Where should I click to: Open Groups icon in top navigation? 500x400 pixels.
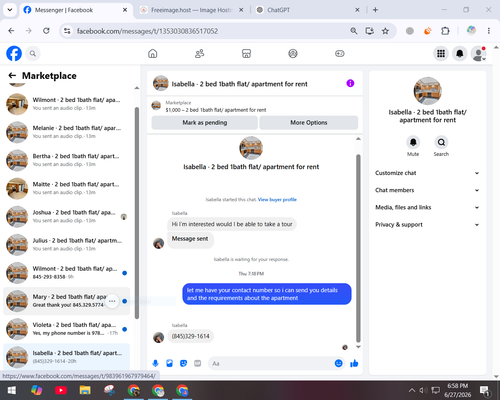293,53
